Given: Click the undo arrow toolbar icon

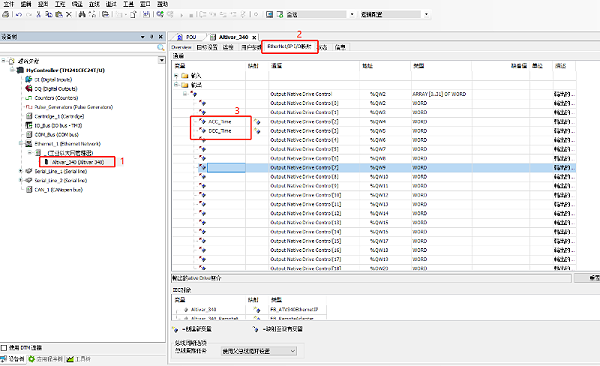Looking at the screenshot, I should [19, 14].
